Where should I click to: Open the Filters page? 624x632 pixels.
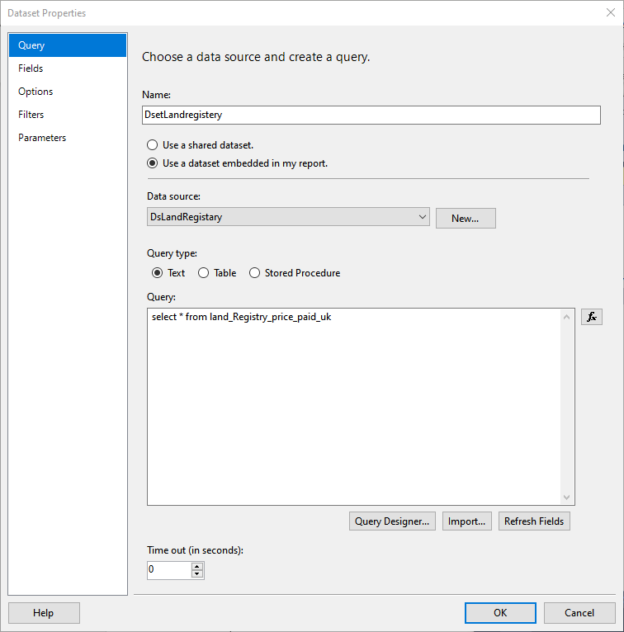31,114
